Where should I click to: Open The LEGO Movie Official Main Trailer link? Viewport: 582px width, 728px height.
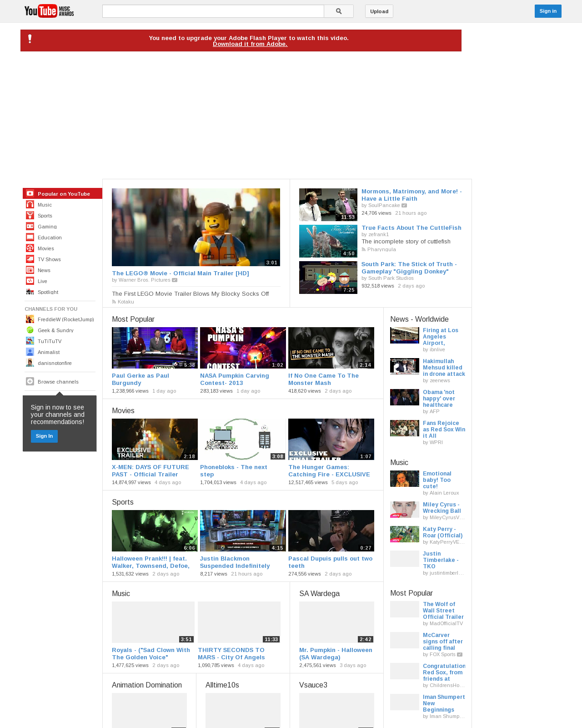coord(181,273)
